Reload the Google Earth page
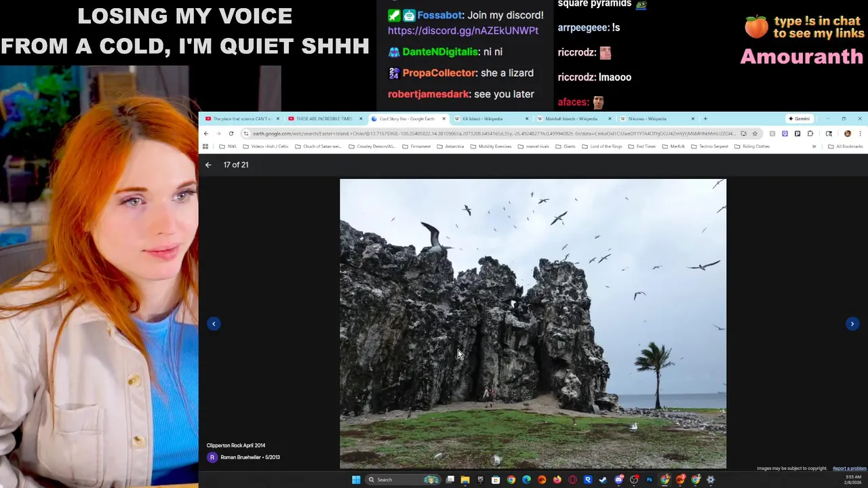The height and width of the screenshot is (488, 868). [x=231, y=134]
